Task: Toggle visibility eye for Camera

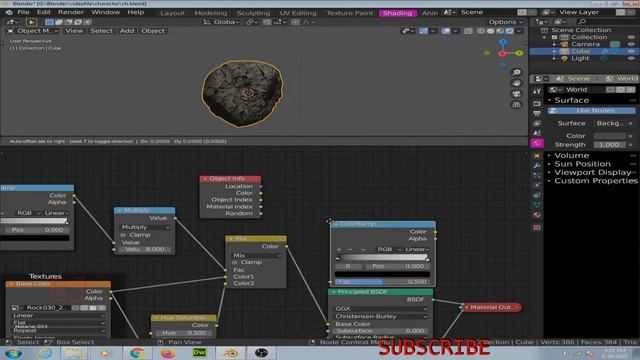Action: [631, 44]
